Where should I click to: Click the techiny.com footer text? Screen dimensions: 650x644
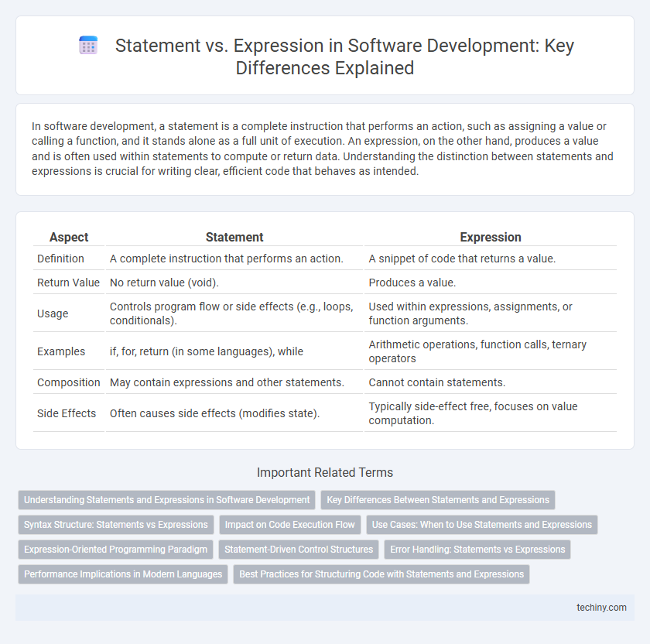coord(601,608)
